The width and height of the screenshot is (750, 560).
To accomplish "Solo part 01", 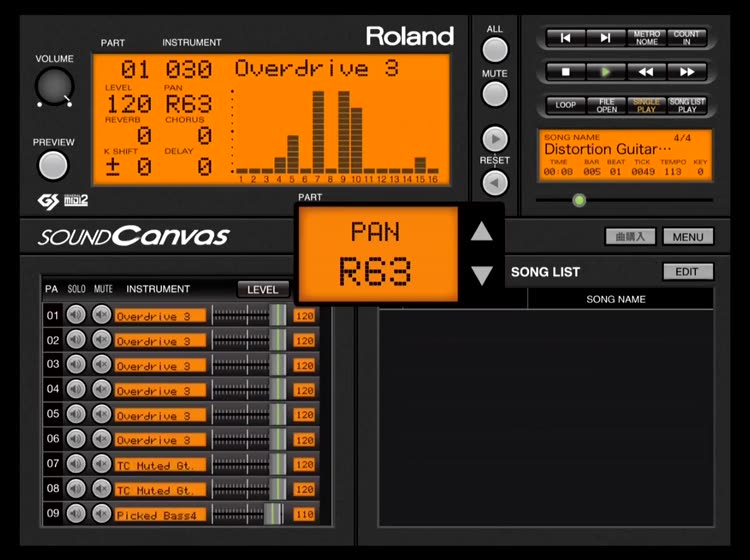I will (x=76, y=315).
